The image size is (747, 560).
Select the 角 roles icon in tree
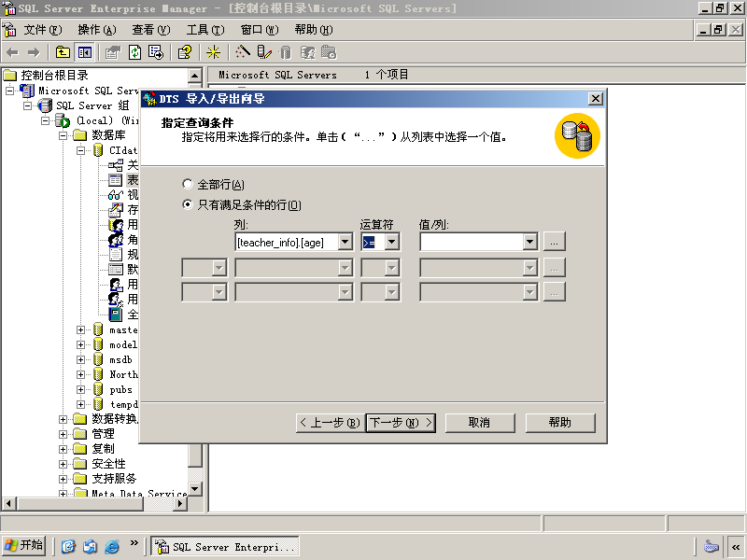[116, 240]
